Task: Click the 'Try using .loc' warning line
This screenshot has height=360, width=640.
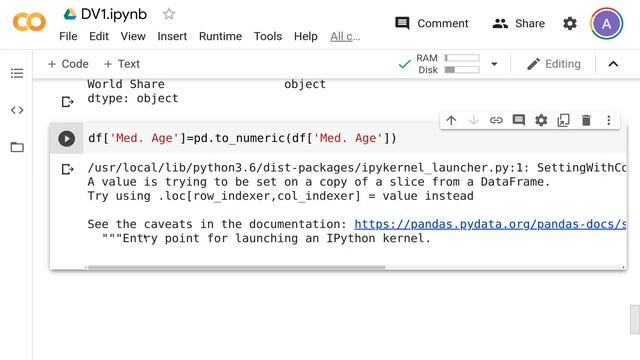Action: pyautogui.click(x=280, y=196)
